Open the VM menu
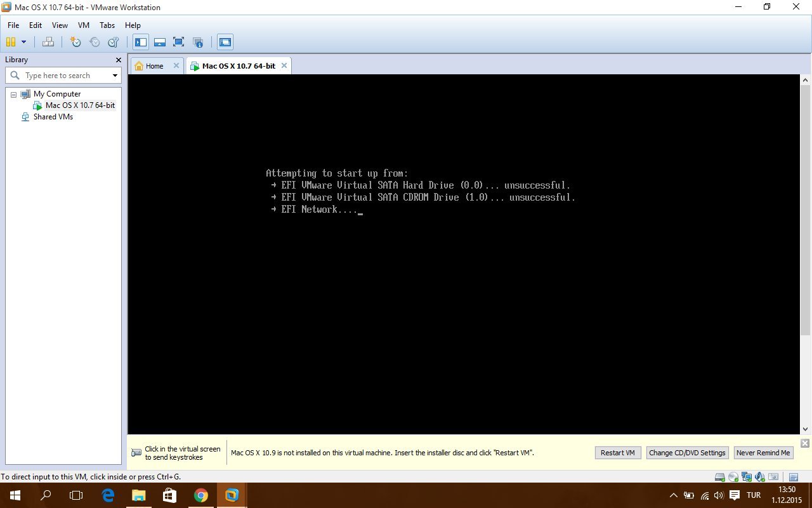This screenshot has height=508, width=812. coord(84,25)
